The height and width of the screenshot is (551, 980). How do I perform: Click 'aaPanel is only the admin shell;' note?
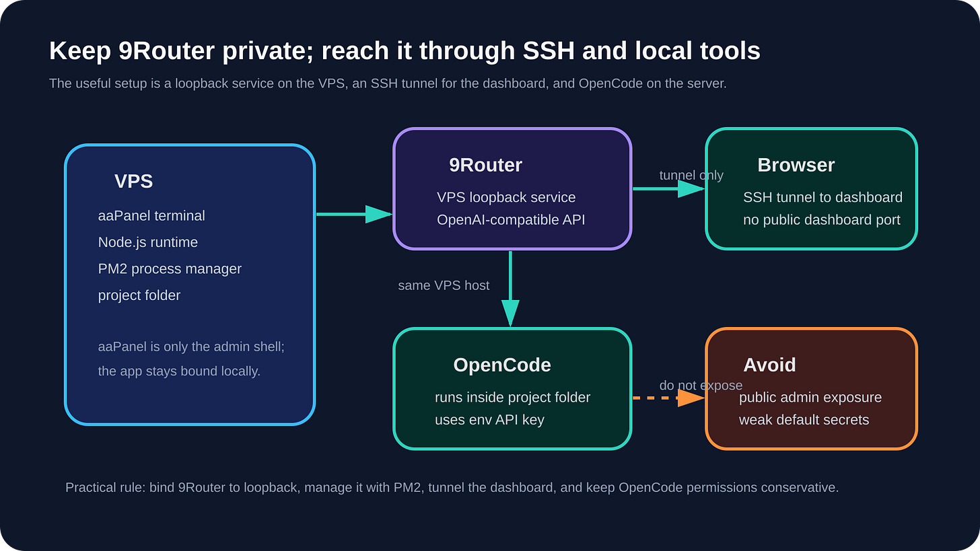point(191,346)
